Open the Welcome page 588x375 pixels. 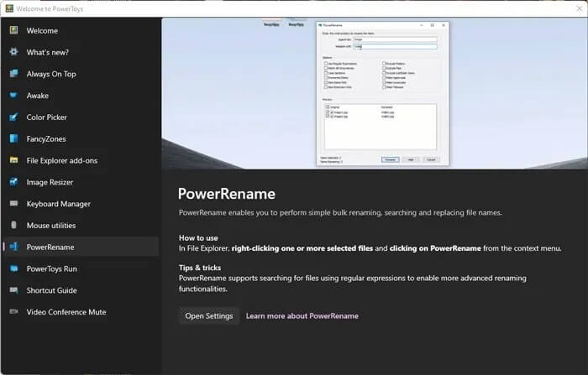click(80, 31)
